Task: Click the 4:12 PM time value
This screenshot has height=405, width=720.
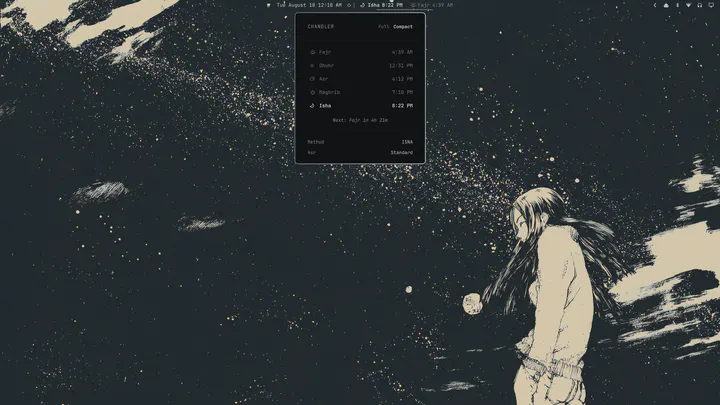Action: coord(402,79)
